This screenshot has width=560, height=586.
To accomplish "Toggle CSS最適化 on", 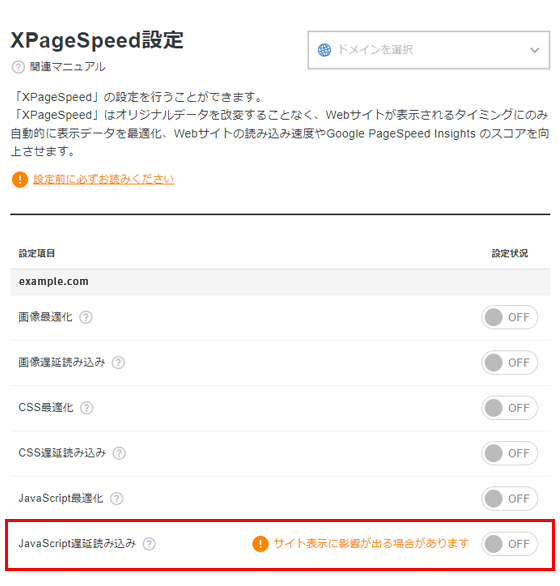I will pyautogui.click(x=510, y=408).
